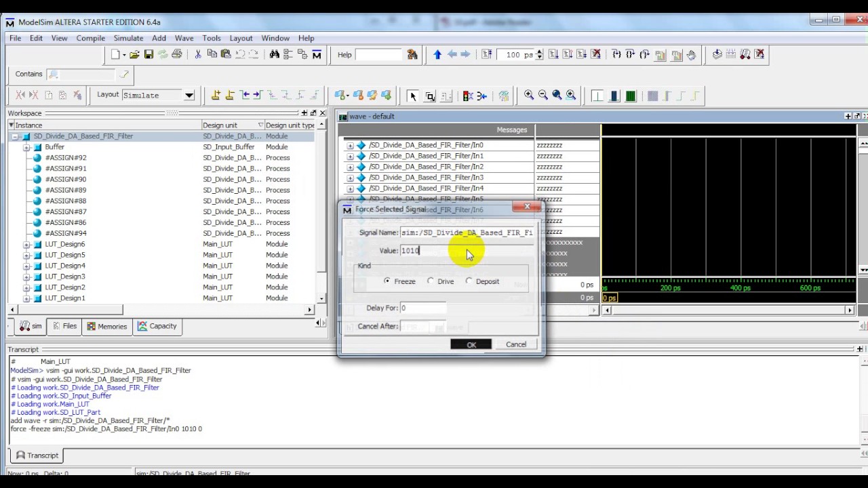Restart simulation using toolbar icon
Screen dimensions: 868x488
(x=486, y=55)
